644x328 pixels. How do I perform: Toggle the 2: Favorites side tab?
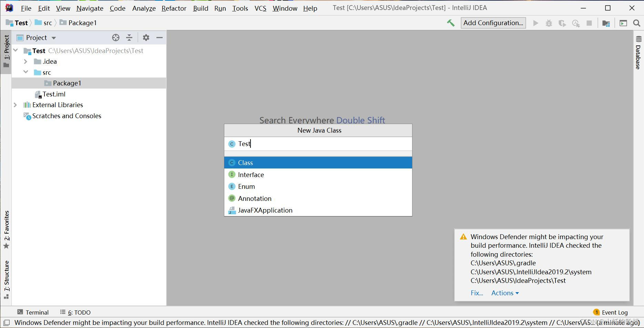pos(6,229)
